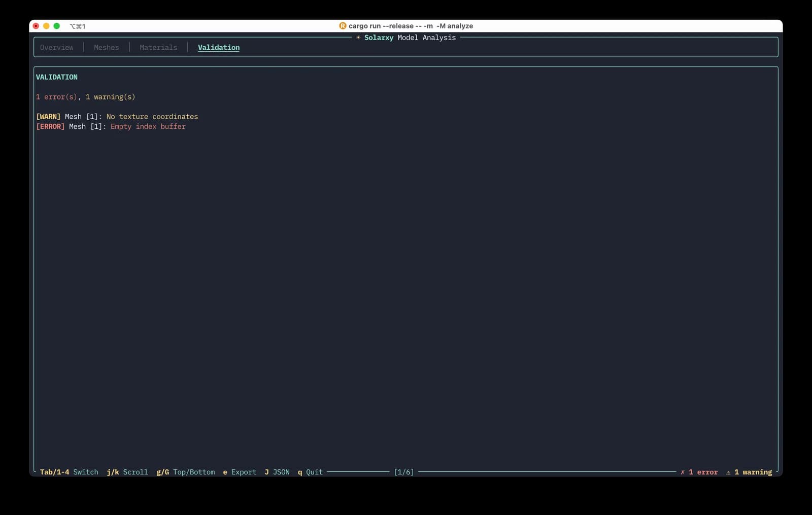Switch to the Overview tab
The width and height of the screenshot is (812, 515).
[x=56, y=47]
